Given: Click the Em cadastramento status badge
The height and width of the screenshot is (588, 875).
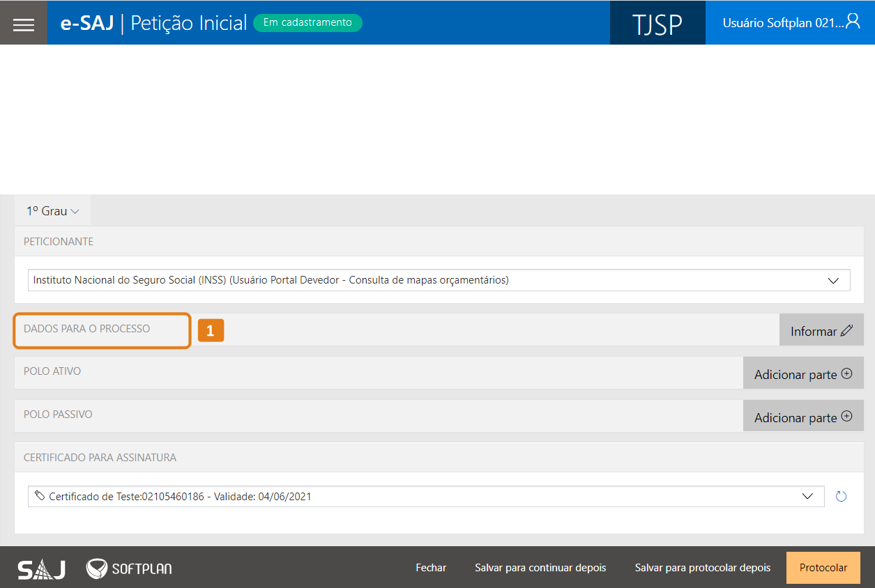Looking at the screenshot, I should click(x=307, y=22).
